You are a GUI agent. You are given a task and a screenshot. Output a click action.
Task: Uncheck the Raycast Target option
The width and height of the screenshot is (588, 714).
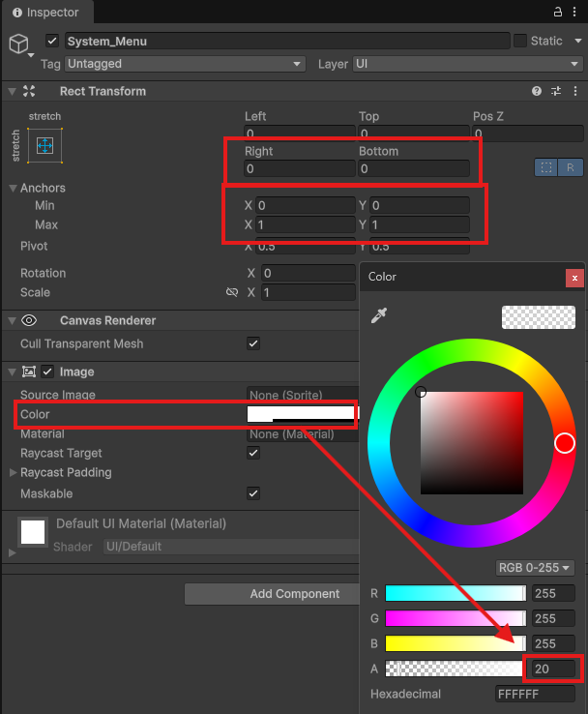coord(253,453)
